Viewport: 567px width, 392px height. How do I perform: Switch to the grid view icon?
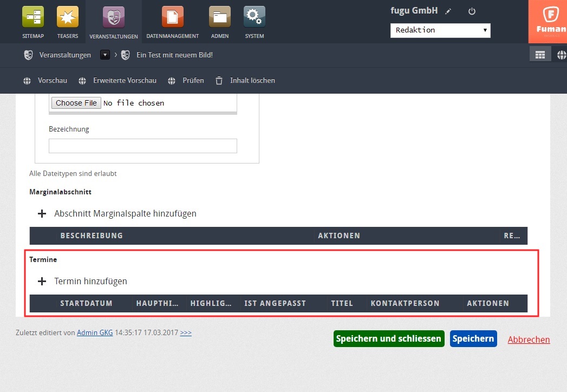[540, 55]
